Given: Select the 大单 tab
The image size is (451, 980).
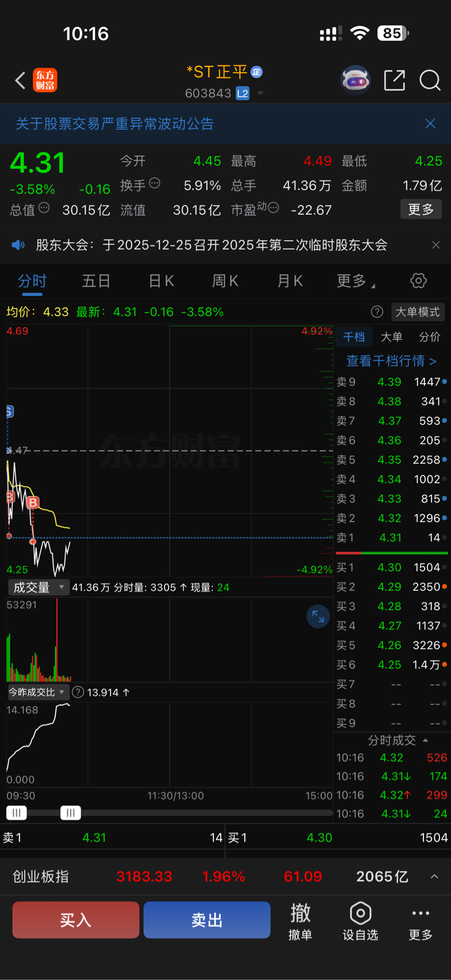Looking at the screenshot, I should click(392, 337).
